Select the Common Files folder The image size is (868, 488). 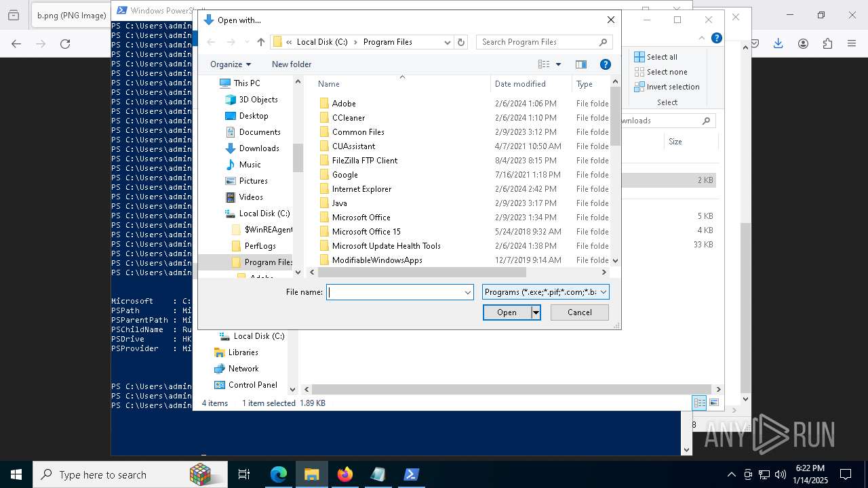(358, 132)
